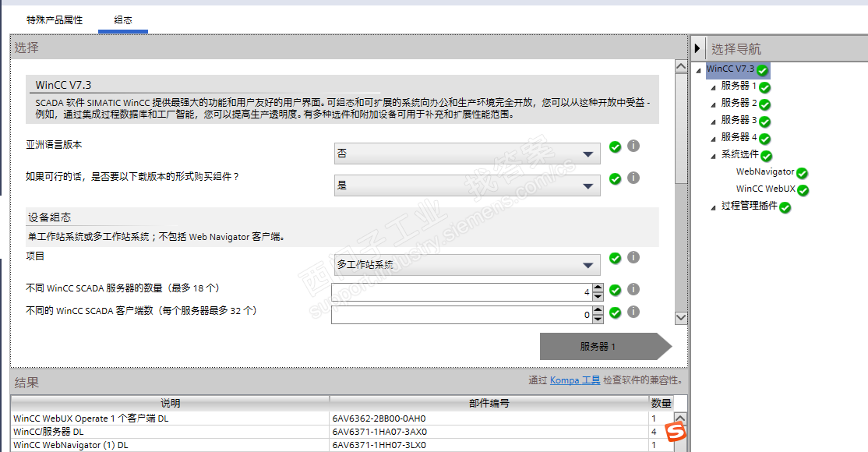Select row WinCC WebNavigator (1) DL
Viewport: 868px width, 452px height.
tap(342, 445)
